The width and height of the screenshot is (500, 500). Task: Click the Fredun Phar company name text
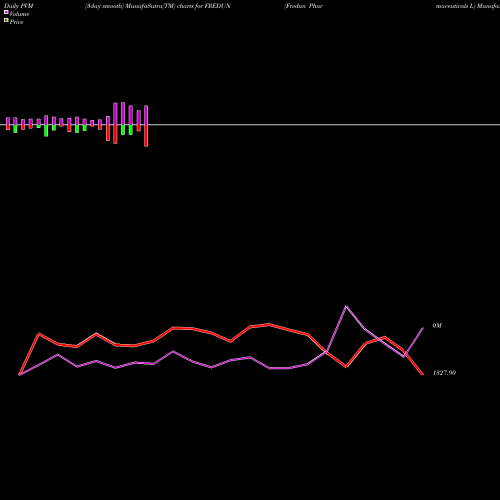point(303,6)
